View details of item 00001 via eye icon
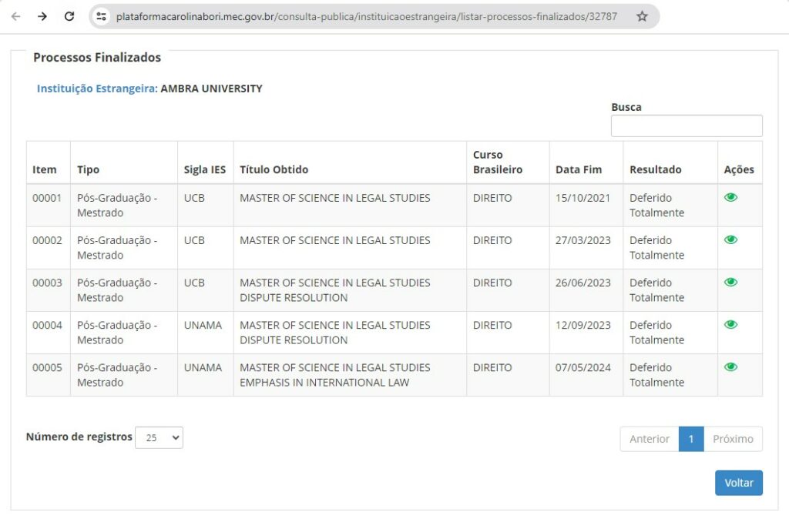The height and width of the screenshot is (532, 789). pyautogui.click(x=730, y=198)
